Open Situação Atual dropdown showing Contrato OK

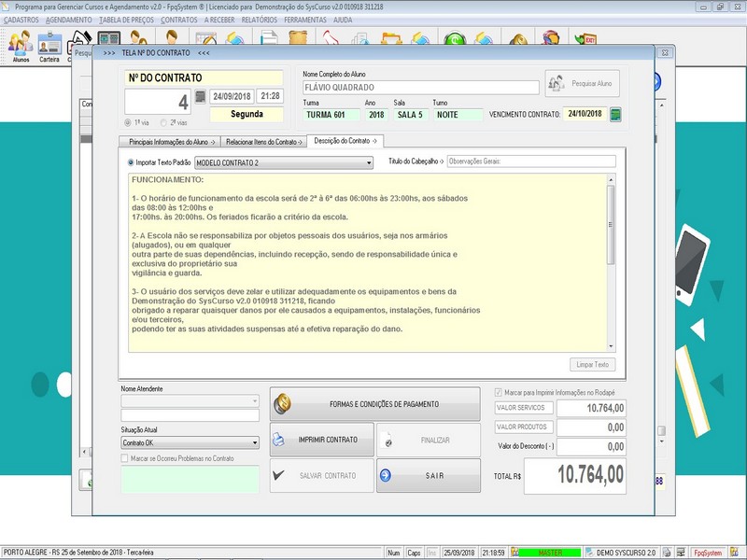point(190,442)
